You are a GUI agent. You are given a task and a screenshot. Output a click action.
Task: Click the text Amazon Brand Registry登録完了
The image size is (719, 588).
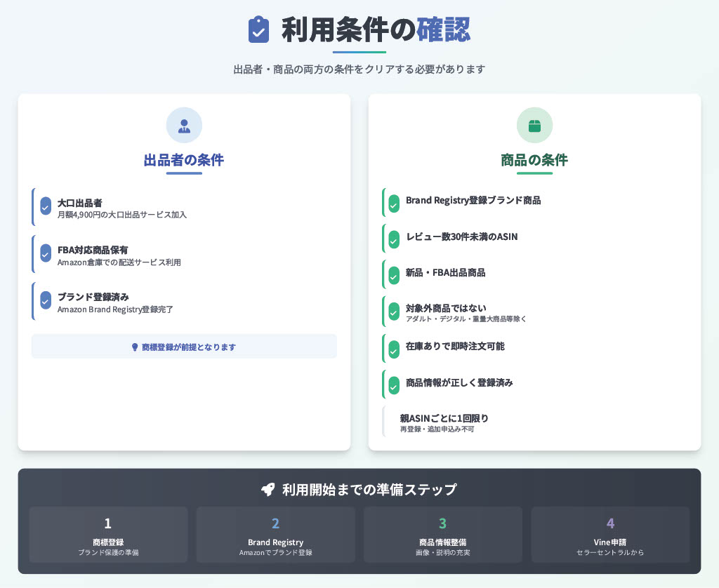click(x=115, y=309)
